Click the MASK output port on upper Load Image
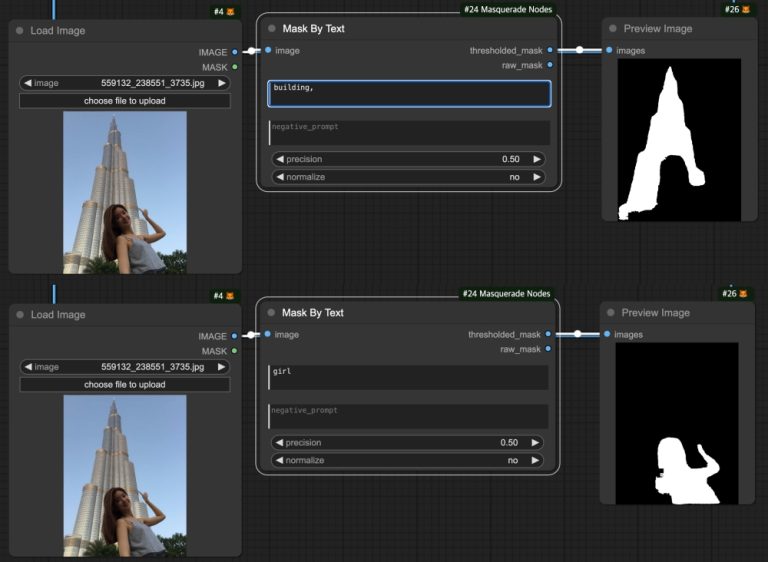The width and height of the screenshot is (768, 562). click(x=235, y=67)
